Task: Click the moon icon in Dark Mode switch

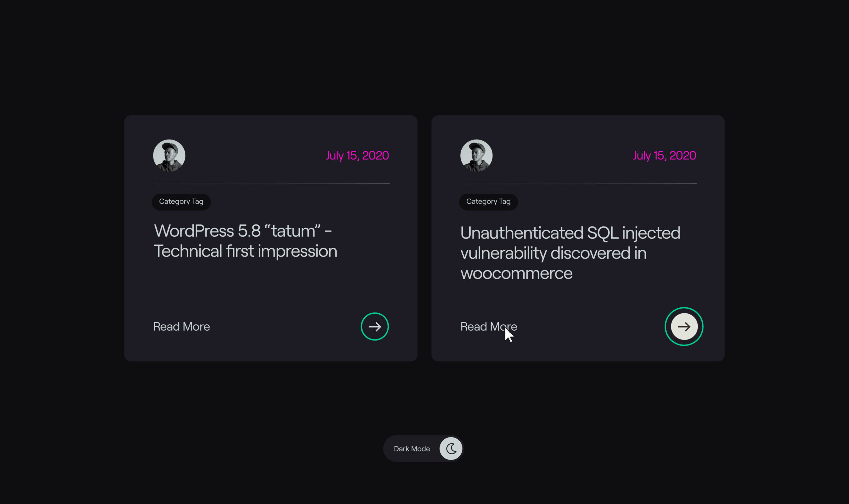Action: point(451,449)
